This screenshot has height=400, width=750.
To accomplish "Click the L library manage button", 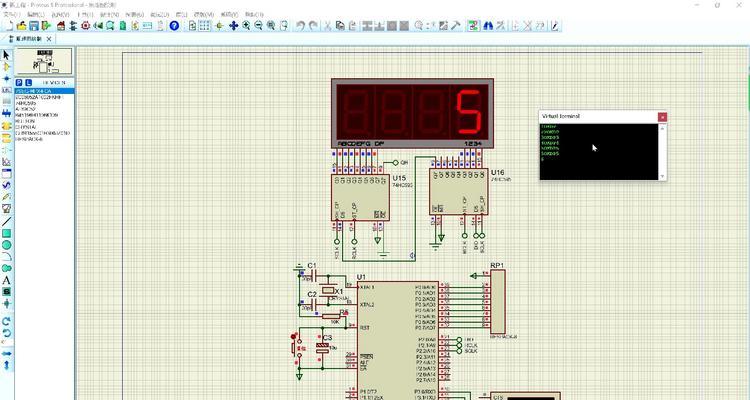I will (28, 83).
